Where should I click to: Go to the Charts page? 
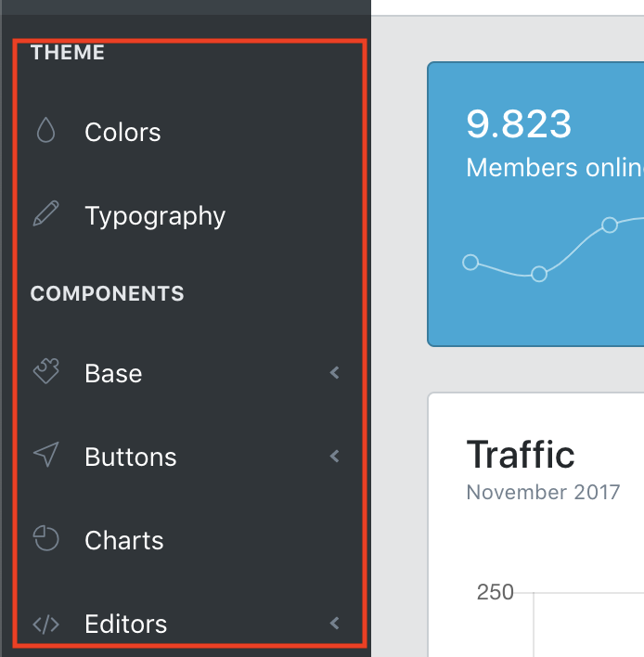(x=123, y=541)
